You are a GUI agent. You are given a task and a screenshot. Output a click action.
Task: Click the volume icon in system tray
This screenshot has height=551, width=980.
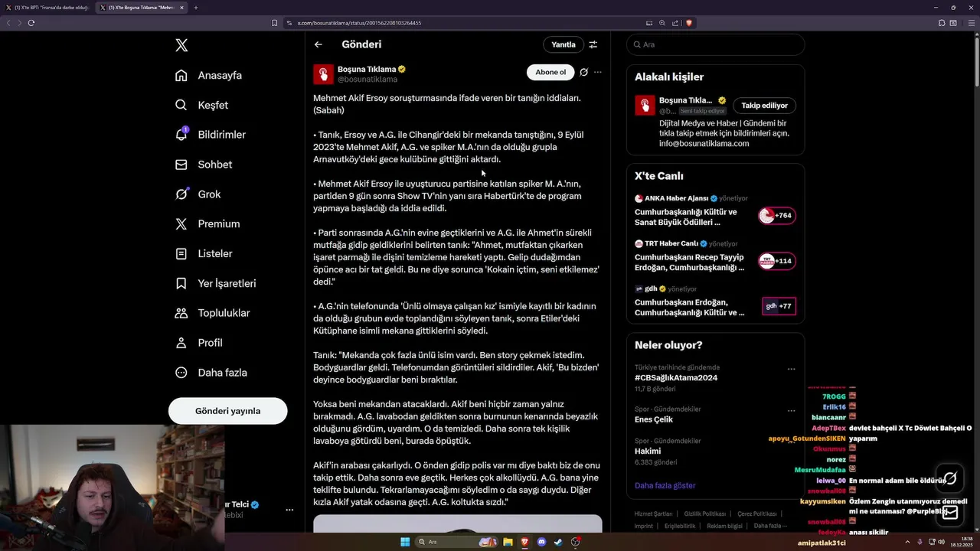pos(942,543)
